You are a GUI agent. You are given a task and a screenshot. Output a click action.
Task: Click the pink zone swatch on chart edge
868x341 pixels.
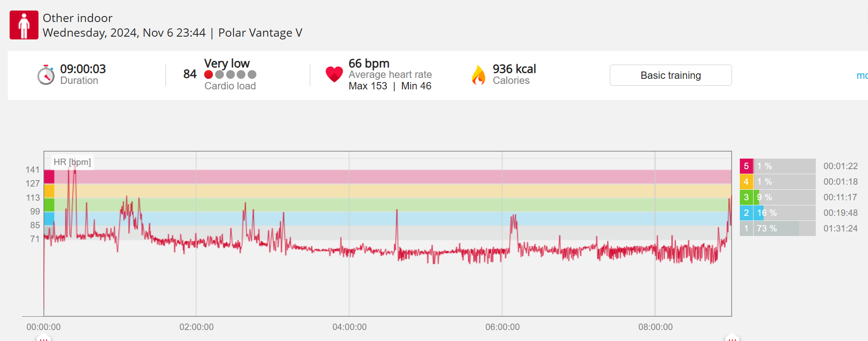coord(49,176)
